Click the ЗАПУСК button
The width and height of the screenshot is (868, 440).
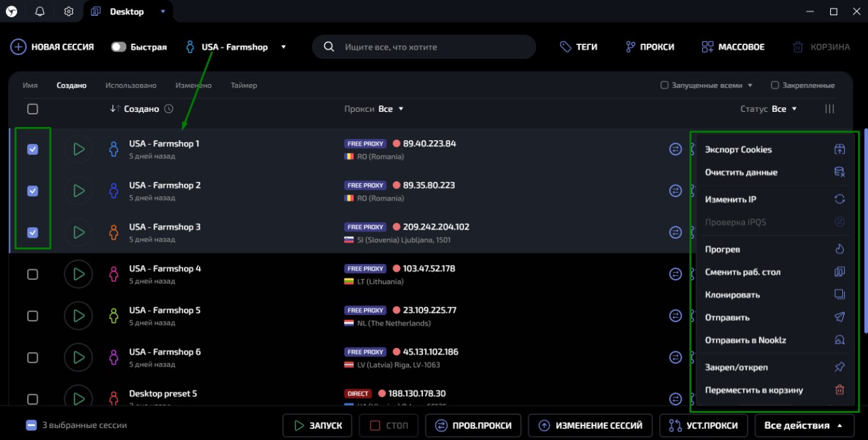tap(318, 425)
